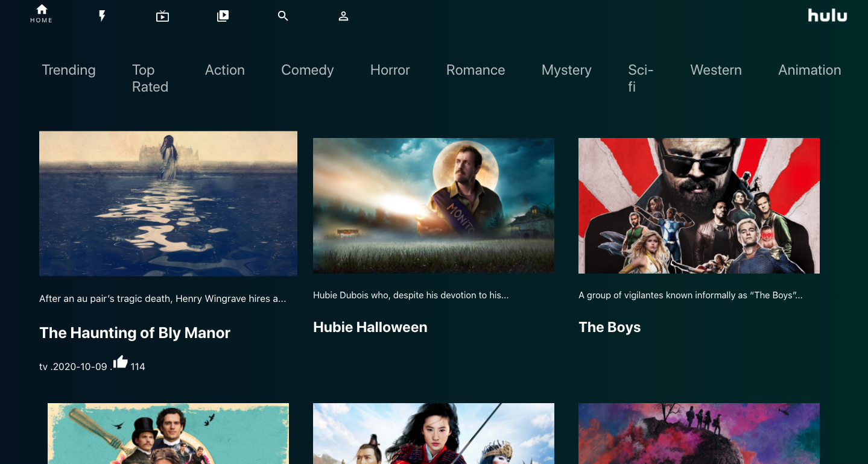Switch to the Action genre

coord(225,70)
